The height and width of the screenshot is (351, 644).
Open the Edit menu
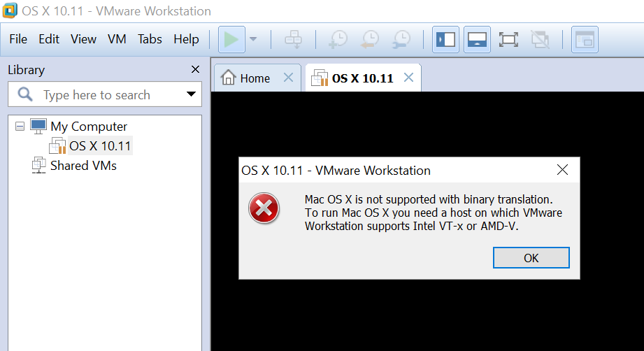tap(49, 39)
